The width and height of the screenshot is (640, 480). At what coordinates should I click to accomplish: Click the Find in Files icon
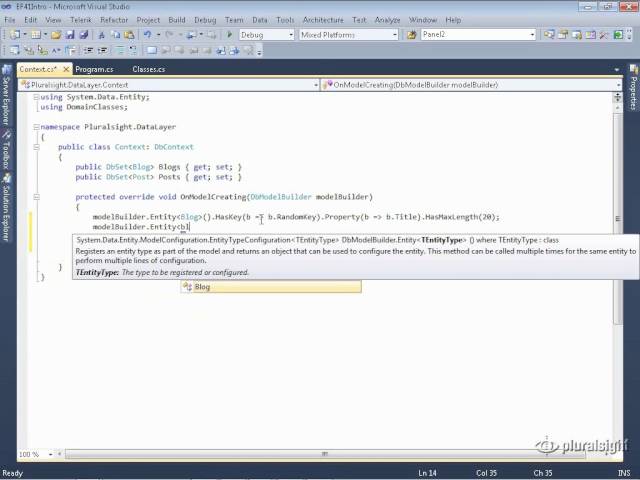(411, 35)
